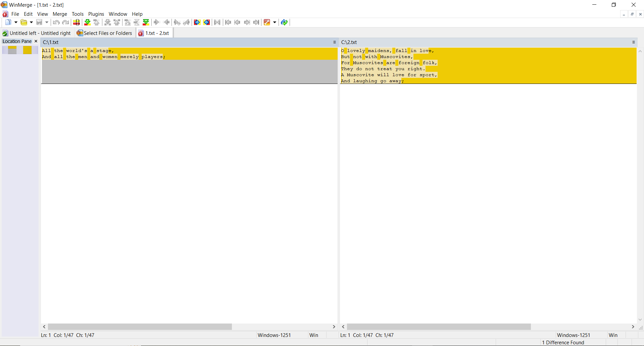Close the Location Pane
644x346 pixels.
(36, 41)
